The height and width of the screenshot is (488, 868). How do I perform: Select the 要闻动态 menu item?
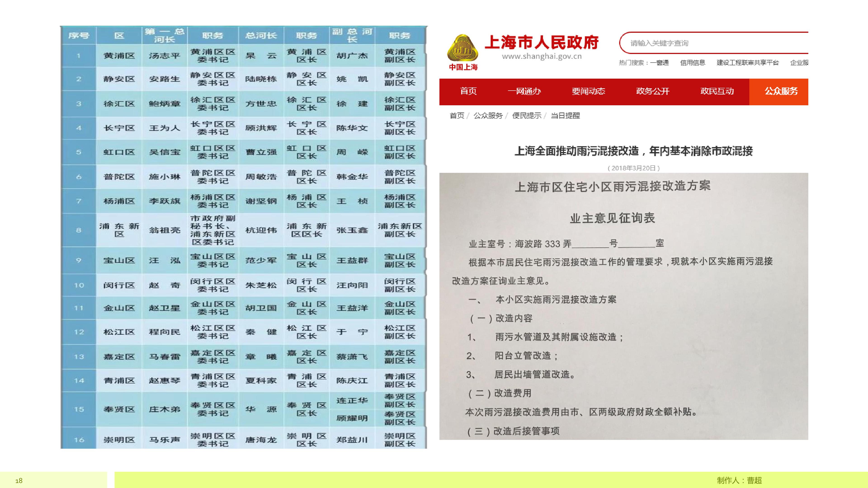tap(588, 91)
